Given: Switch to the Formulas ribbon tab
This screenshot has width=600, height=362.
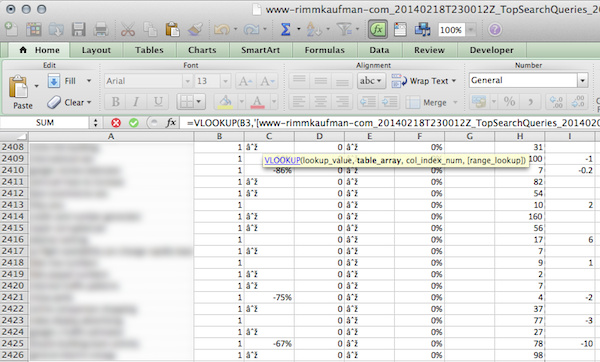Looking at the screenshot, I should (x=324, y=50).
